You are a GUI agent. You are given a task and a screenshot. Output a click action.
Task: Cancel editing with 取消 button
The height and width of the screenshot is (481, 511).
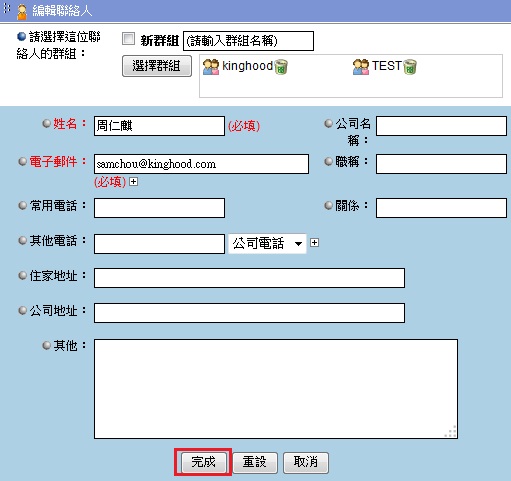click(x=306, y=462)
